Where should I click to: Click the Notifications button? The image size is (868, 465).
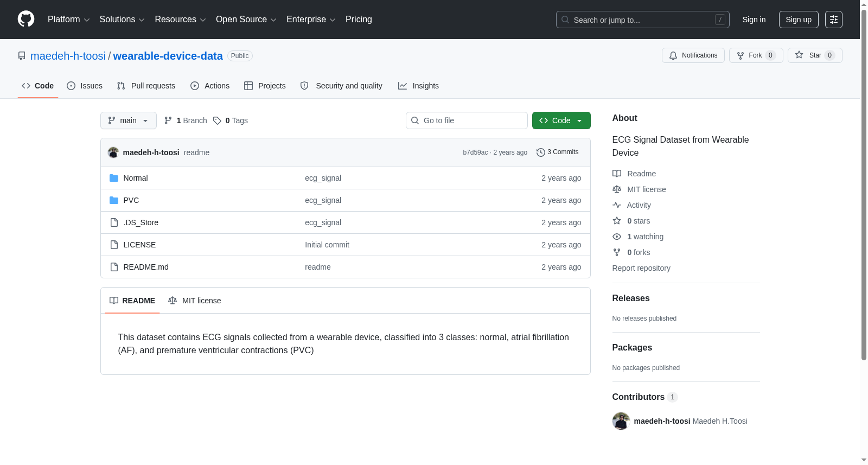[693, 55]
